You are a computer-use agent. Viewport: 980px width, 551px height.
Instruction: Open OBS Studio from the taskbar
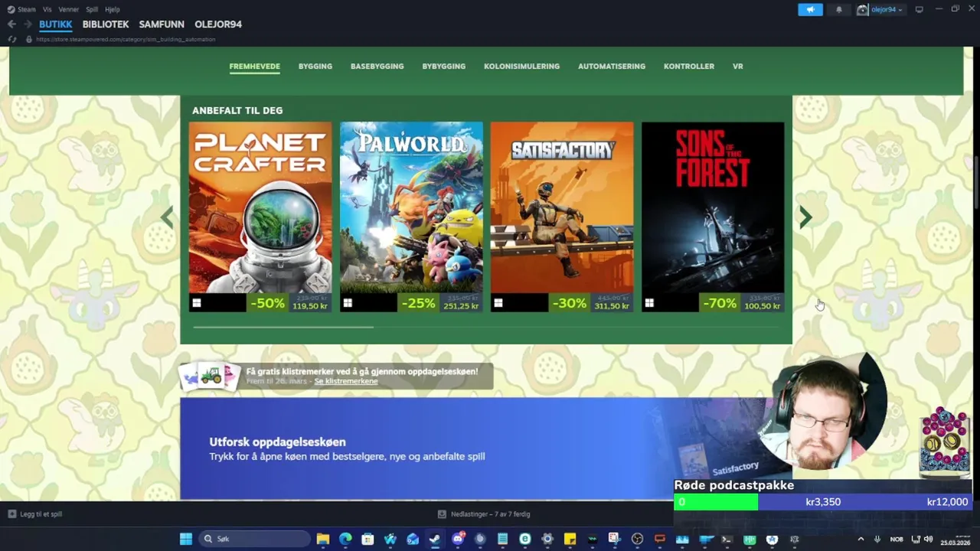637,540
